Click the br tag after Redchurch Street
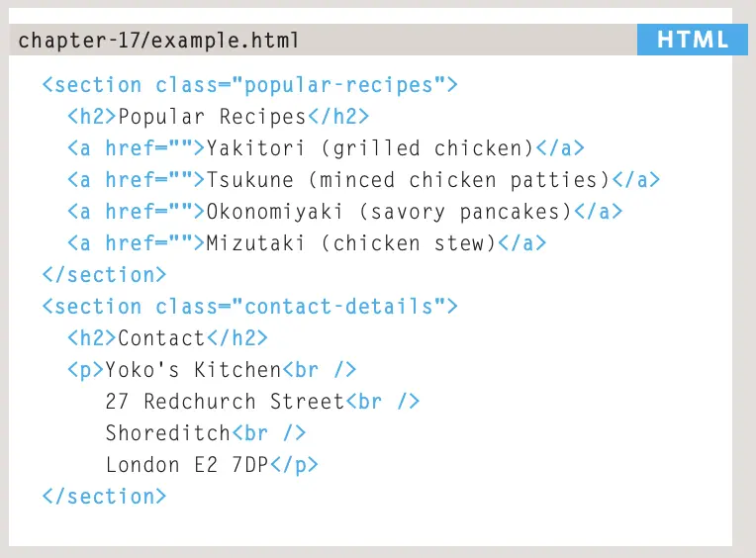The height and width of the screenshot is (558, 756). coord(383,402)
